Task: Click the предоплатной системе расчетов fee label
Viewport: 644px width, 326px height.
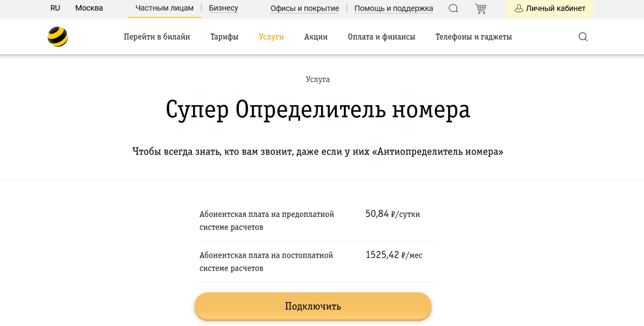Action: (267, 221)
